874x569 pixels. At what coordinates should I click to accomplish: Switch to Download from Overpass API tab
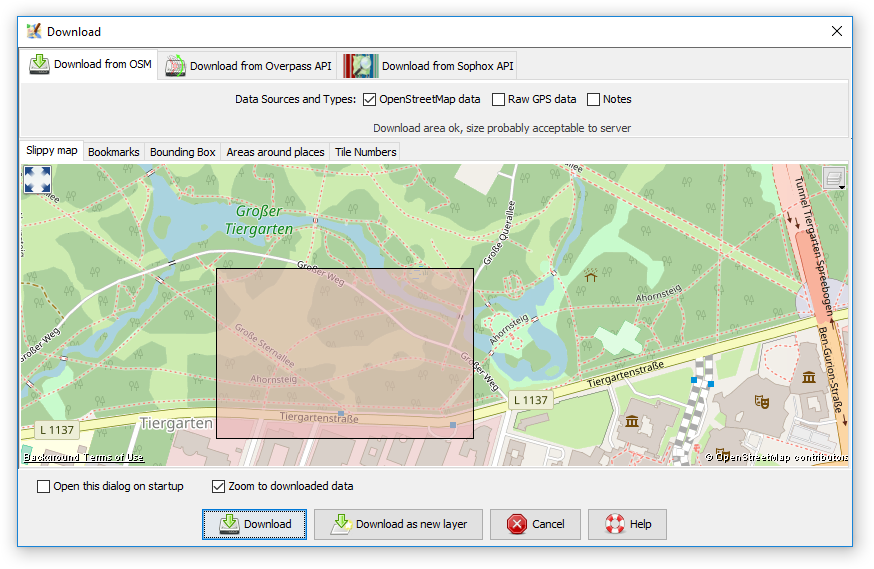[248, 66]
